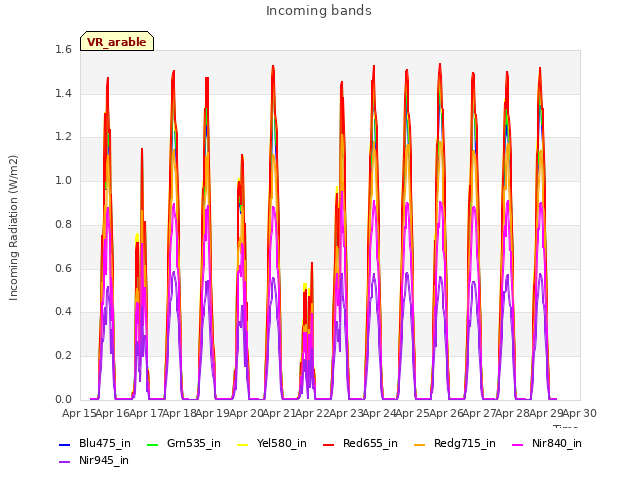Click the 1.0 y-axis tick label
The image size is (640, 480).
tap(63, 180)
